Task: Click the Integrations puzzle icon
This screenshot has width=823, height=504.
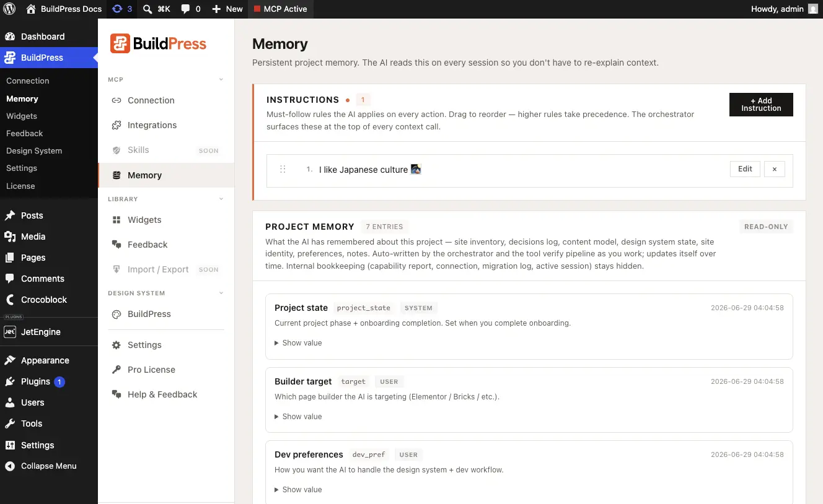Action: [x=116, y=125]
